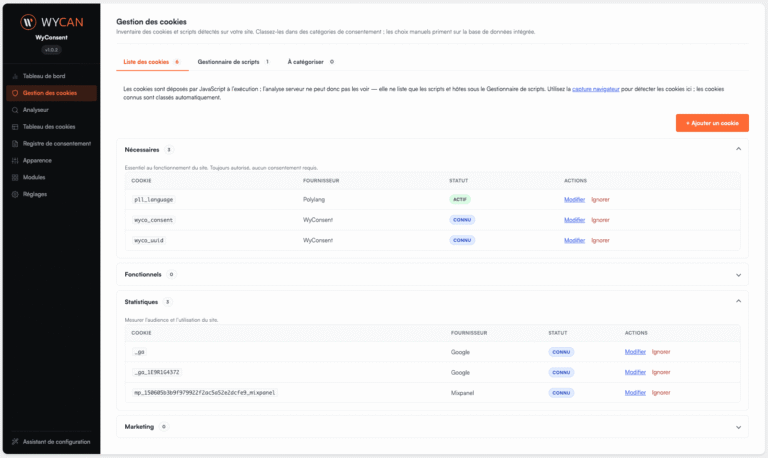Select Liste des cookies tab
The image size is (768, 458).
[x=152, y=62]
